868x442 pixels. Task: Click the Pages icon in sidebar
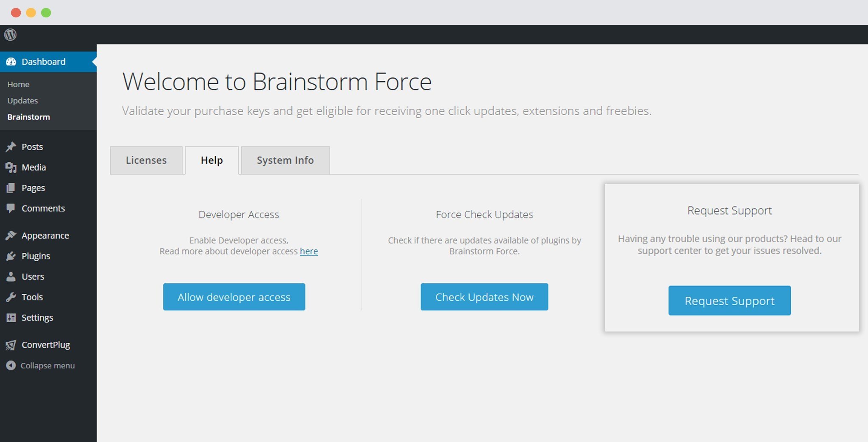tap(11, 188)
